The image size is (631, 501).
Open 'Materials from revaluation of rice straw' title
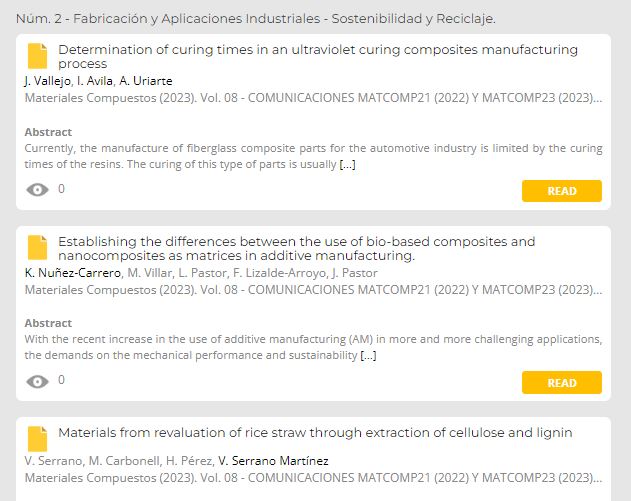(315, 433)
